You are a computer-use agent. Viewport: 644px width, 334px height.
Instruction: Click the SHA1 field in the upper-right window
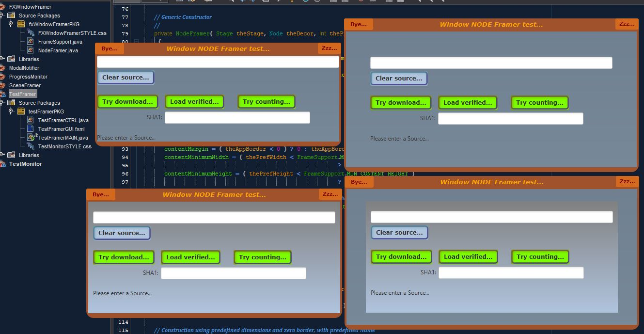[511, 119]
